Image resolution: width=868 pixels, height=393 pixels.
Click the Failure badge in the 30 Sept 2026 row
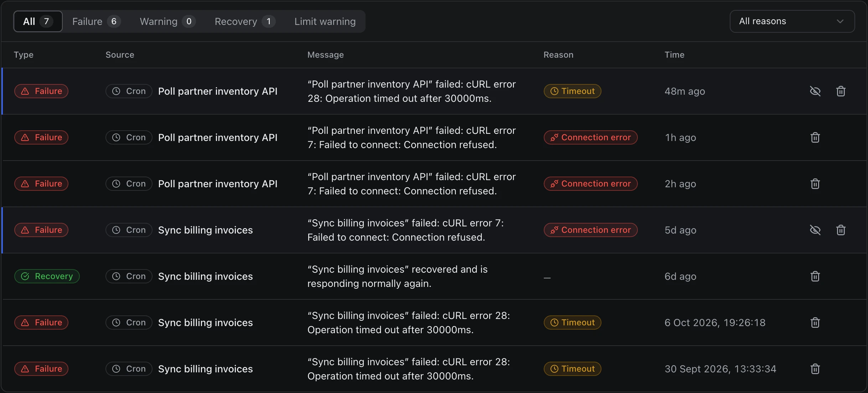41,369
